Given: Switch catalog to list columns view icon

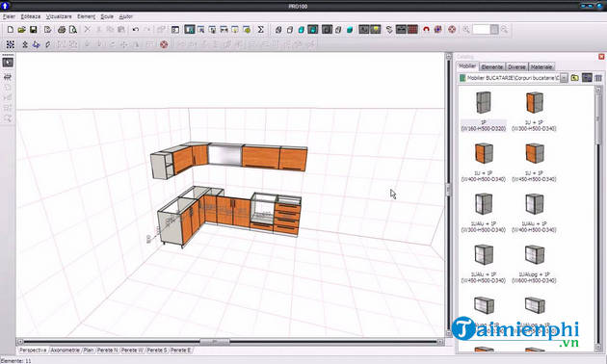Looking at the screenshot, I should pyautogui.click(x=598, y=78).
